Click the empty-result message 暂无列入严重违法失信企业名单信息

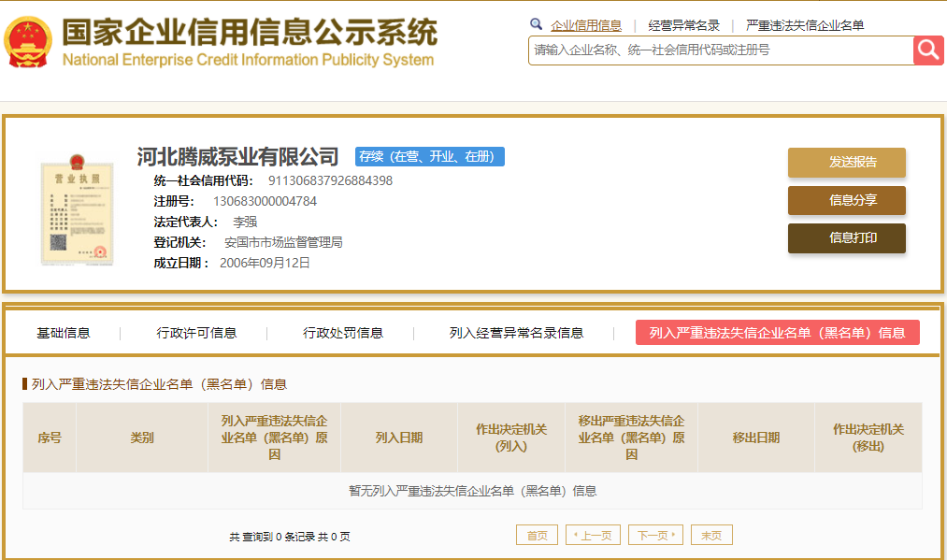[472, 491]
